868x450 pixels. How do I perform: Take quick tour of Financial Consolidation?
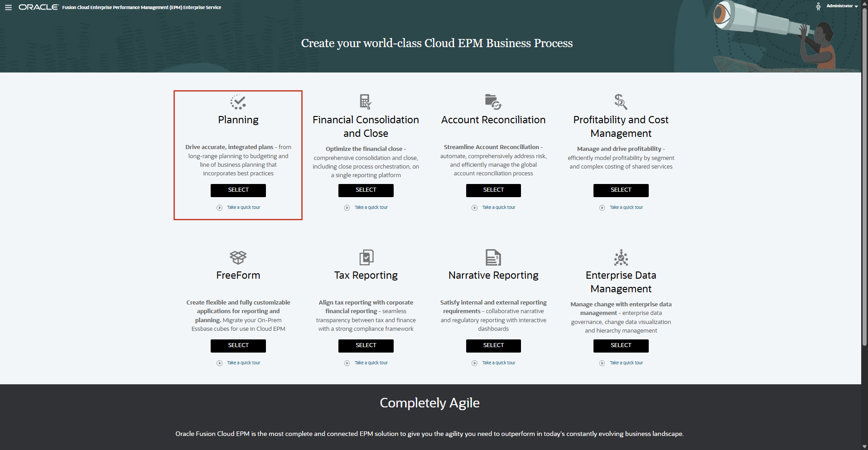[x=371, y=208]
